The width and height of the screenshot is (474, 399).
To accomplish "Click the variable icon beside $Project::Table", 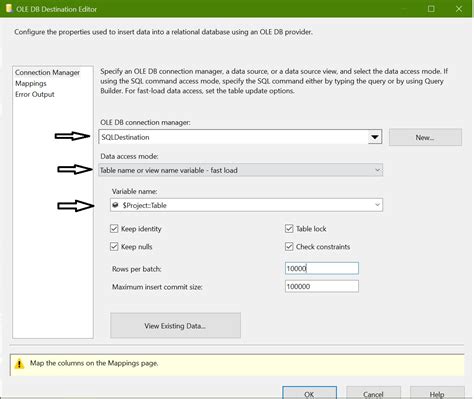I will 115,205.
